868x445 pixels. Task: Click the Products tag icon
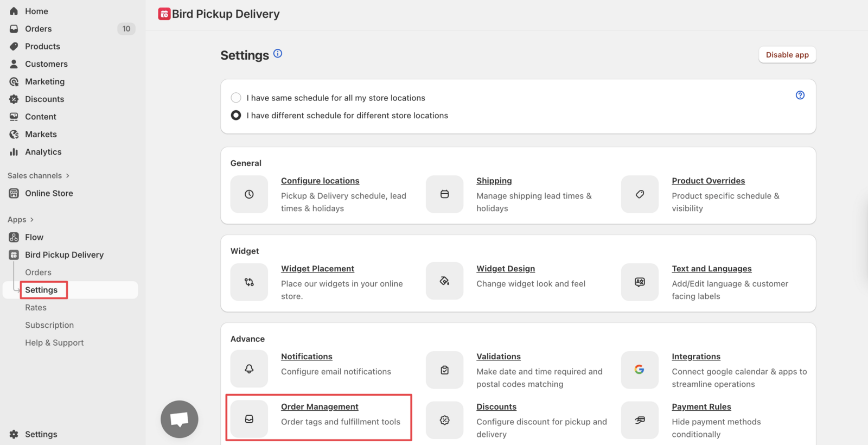[x=14, y=46]
